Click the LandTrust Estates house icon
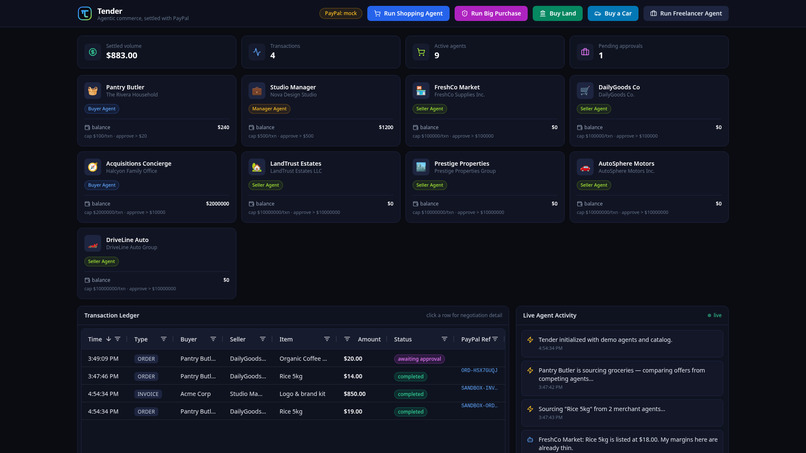This screenshot has width=806, height=453. pyautogui.click(x=257, y=167)
